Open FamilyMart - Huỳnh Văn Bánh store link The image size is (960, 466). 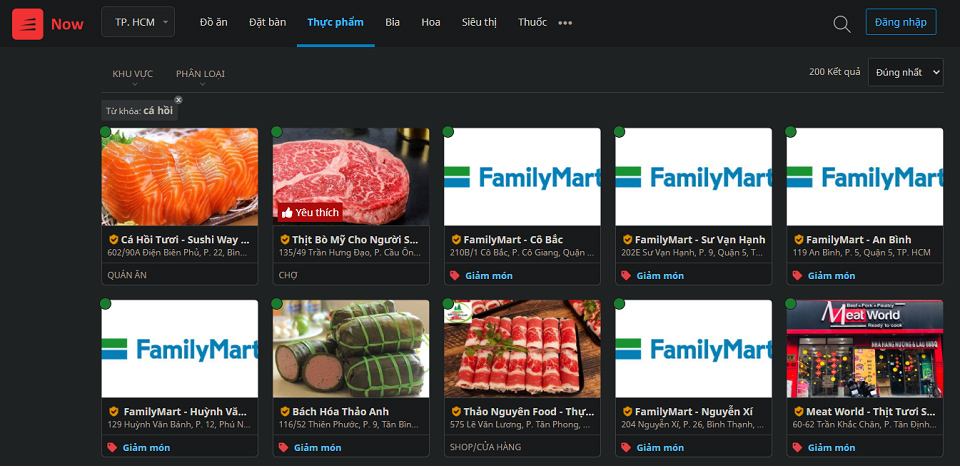point(186,412)
